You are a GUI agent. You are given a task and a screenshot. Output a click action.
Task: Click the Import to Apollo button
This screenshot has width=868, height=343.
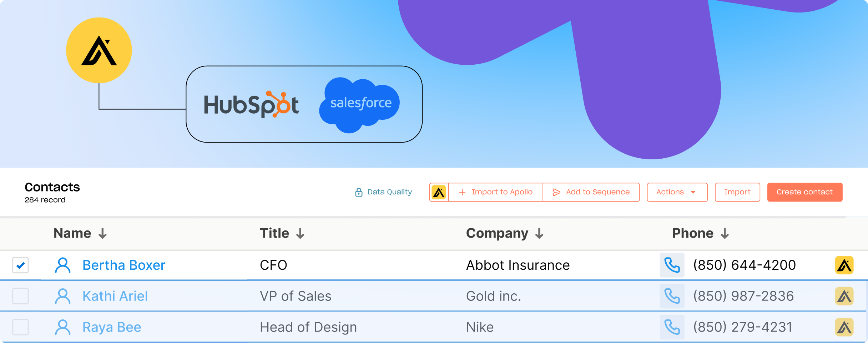click(x=496, y=192)
